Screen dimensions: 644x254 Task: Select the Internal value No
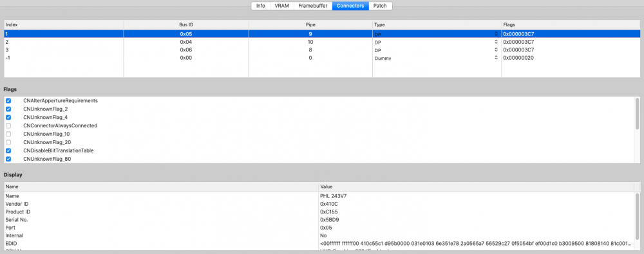click(323, 235)
